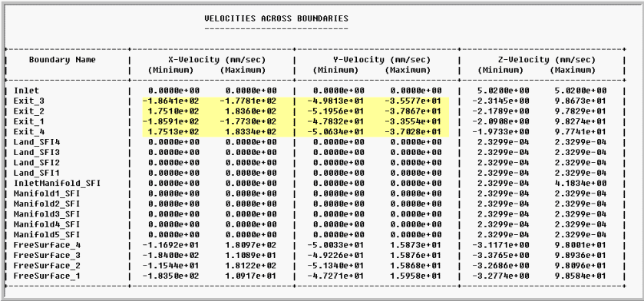This screenshot has height=301, width=644.
Task: Click the value -5.1340e+01 for FreeSurface_2
Action: (x=336, y=265)
